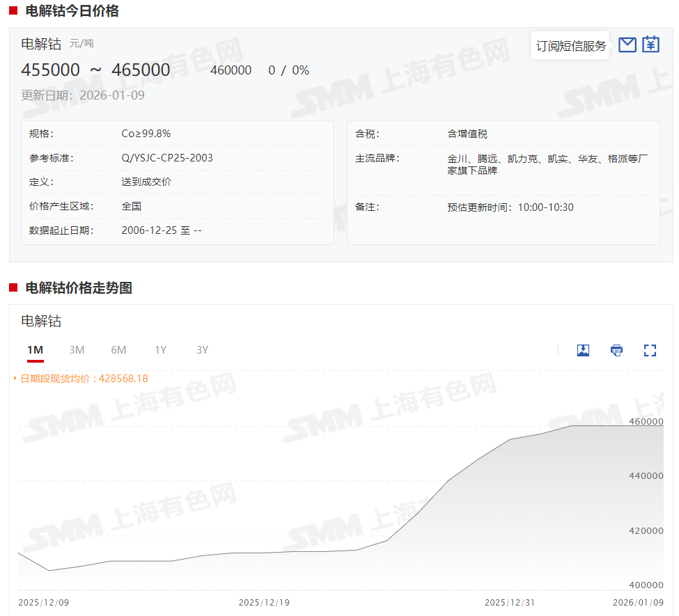
Task: Show the 6M price trend
Action: (x=118, y=350)
